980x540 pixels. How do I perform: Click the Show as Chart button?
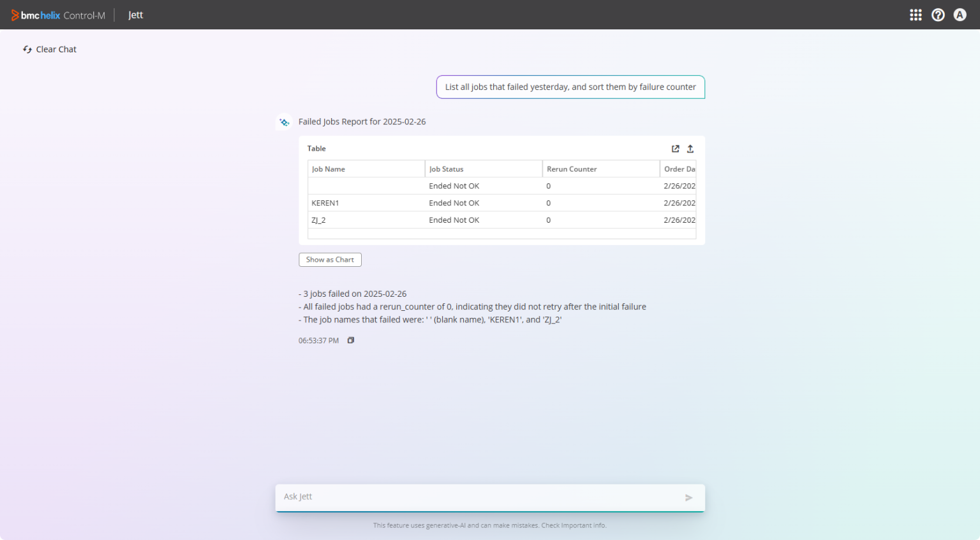tap(330, 259)
